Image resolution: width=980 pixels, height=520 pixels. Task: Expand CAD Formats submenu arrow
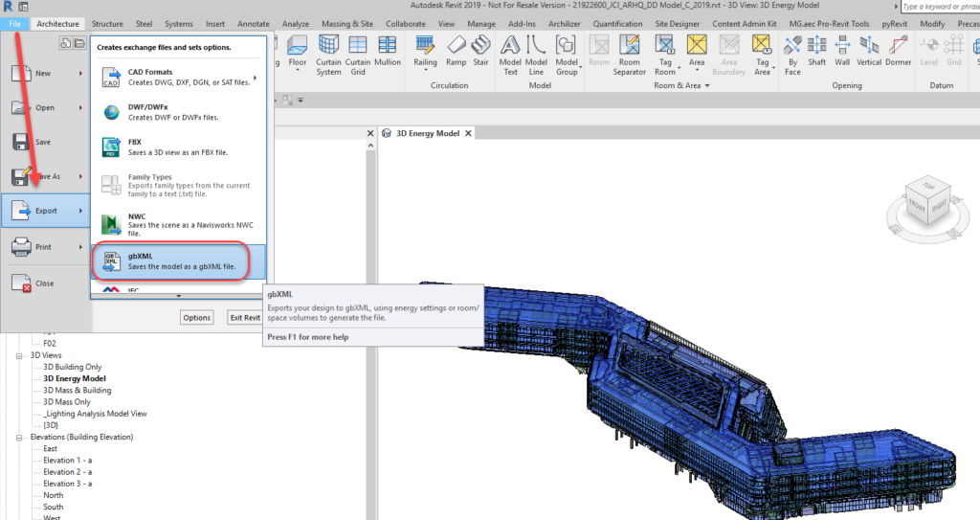click(x=255, y=79)
